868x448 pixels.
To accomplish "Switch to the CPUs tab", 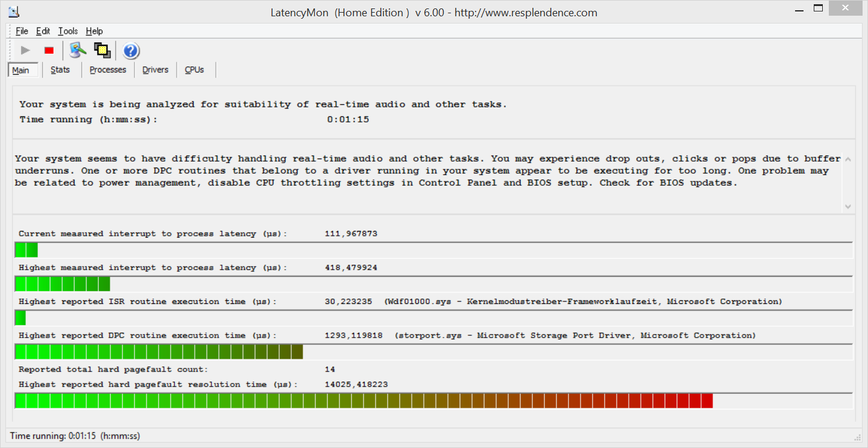I will click(194, 70).
